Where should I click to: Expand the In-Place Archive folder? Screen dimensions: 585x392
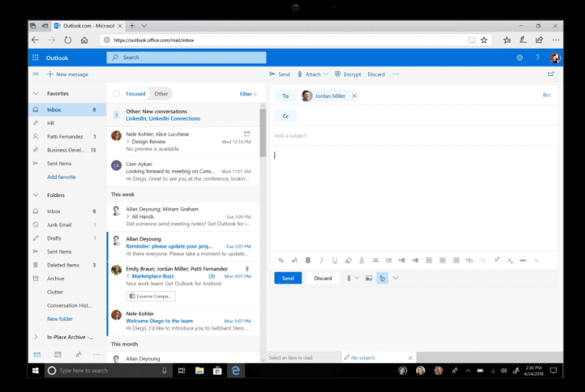(x=35, y=337)
